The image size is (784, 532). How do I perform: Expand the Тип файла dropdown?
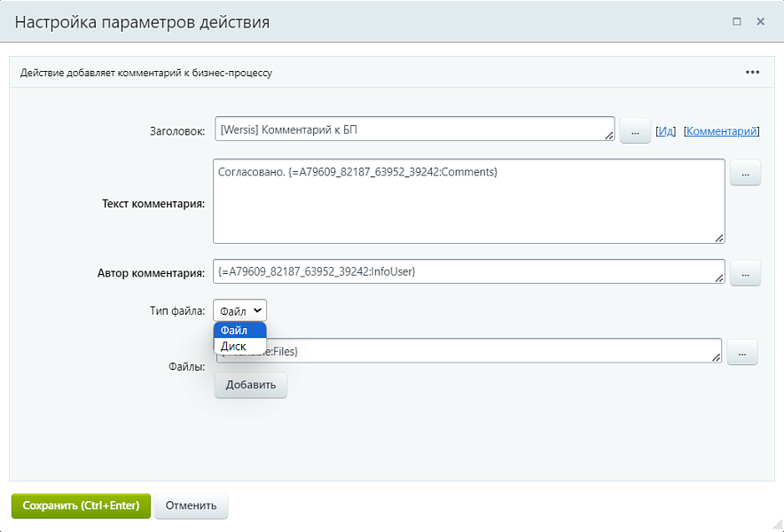pyautogui.click(x=239, y=310)
